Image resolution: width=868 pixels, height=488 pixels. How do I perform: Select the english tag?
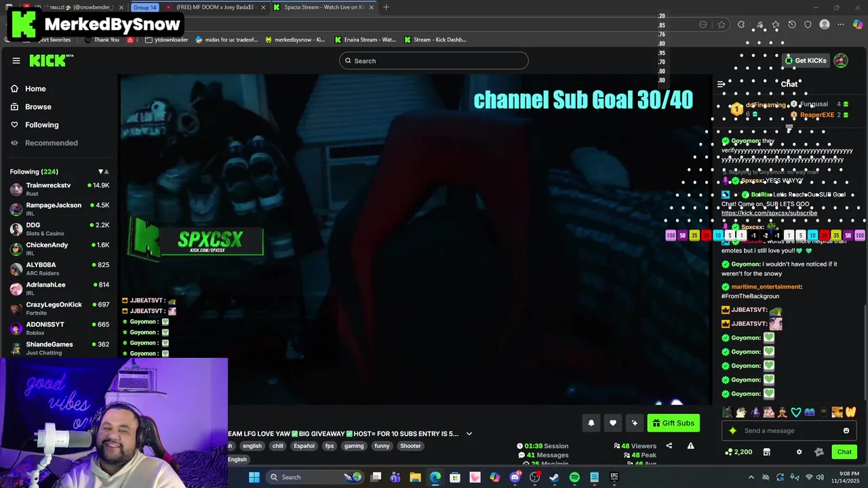coord(252,446)
